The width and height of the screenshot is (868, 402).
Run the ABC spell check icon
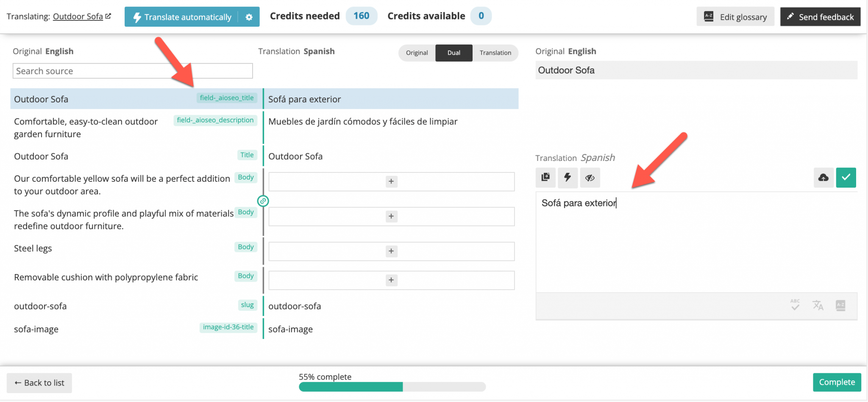pos(795,305)
